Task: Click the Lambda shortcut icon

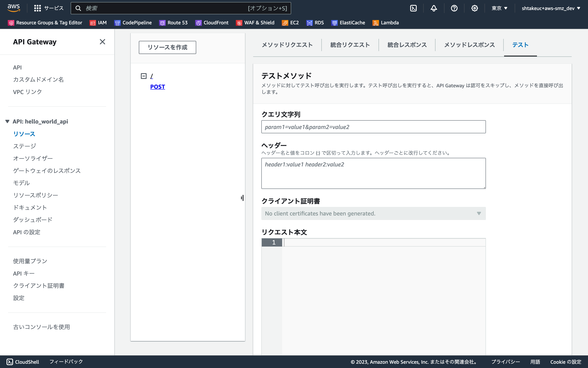Action: coord(376,23)
